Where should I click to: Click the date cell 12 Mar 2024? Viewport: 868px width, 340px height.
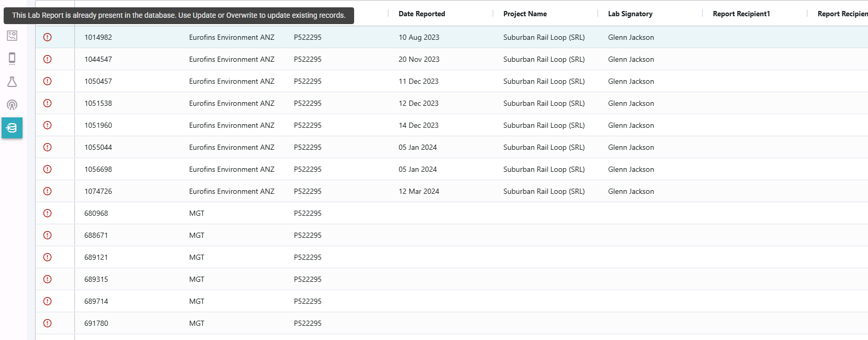coord(419,191)
